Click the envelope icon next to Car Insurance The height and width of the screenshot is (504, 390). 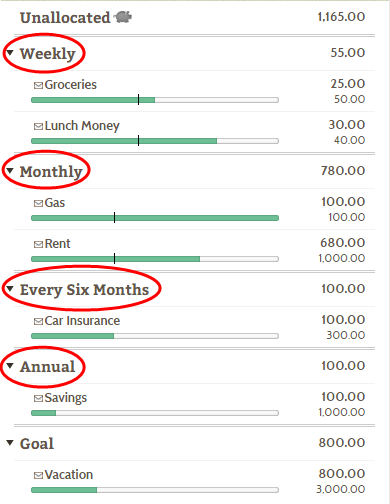click(38, 322)
